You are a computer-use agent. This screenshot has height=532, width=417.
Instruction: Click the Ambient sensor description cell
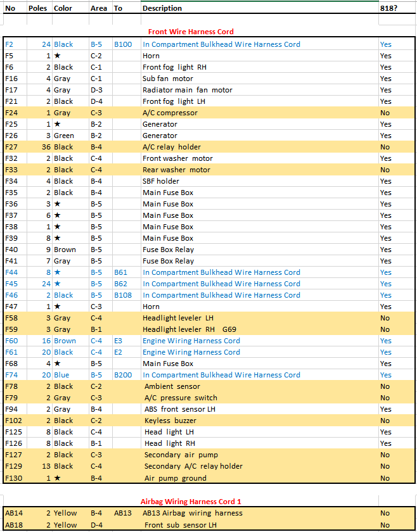[x=172, y=386]
